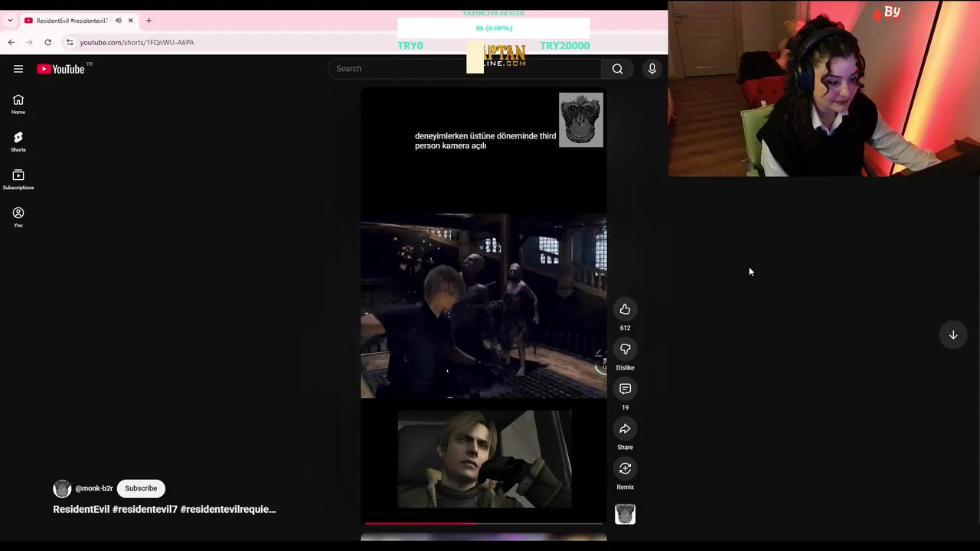Image resolution: width=980 pixels, height=551 pixels.
Task: Mute the tab via speaker icon
Action: tap(118, 21)
